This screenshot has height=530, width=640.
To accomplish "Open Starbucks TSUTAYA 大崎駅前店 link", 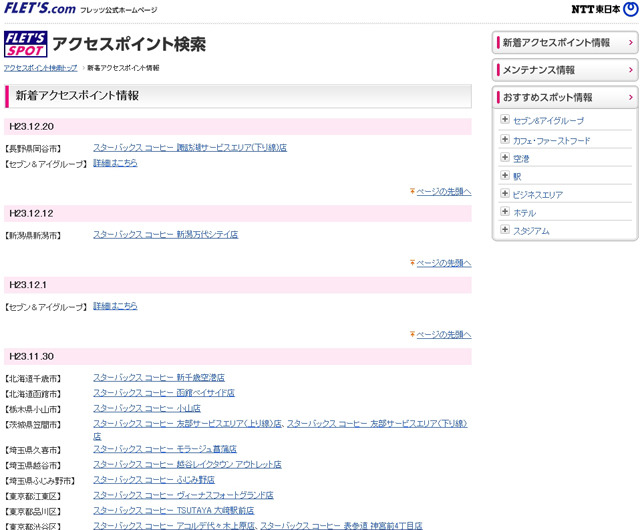I will point(173,510).
